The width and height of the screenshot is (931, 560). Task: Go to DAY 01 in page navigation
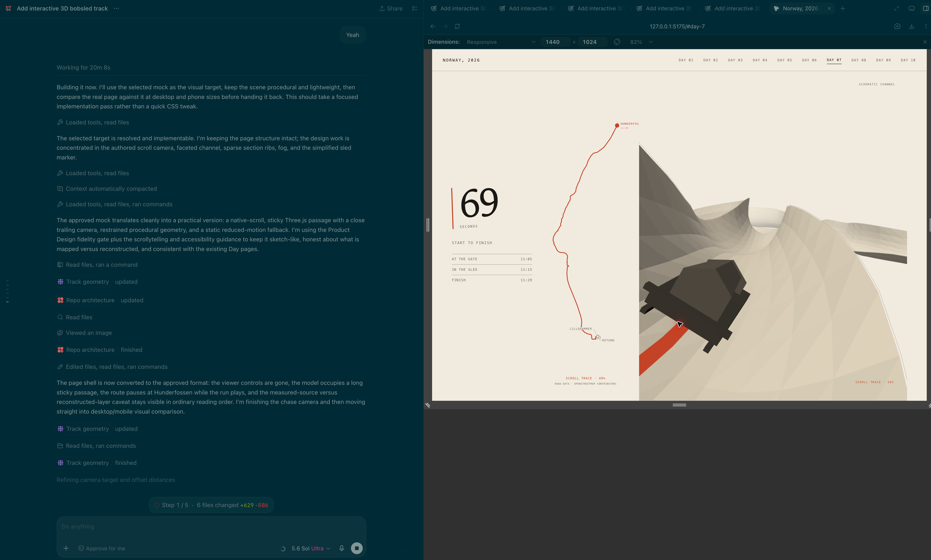(x=686, y=60)
